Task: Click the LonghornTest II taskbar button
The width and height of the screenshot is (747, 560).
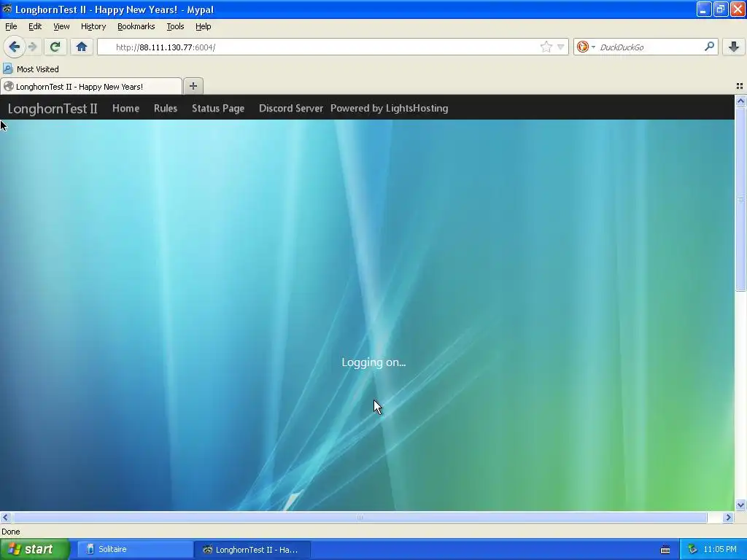Action: tap(252, 549)
